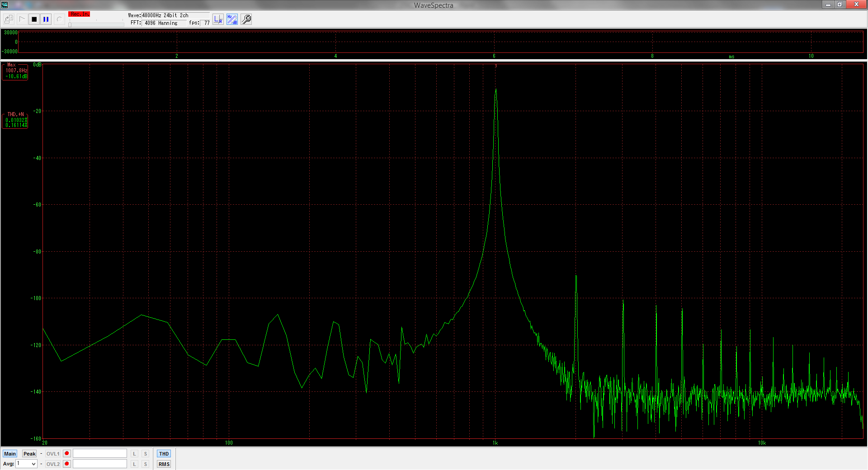
Task: Click the -100 dB vertical axis label
Action: [36, 298]
